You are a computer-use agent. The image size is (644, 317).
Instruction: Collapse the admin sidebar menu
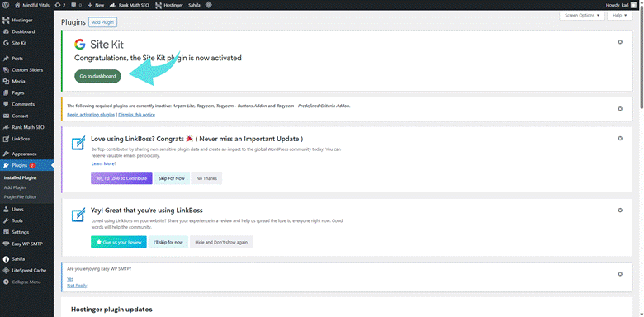click(26, 282)
